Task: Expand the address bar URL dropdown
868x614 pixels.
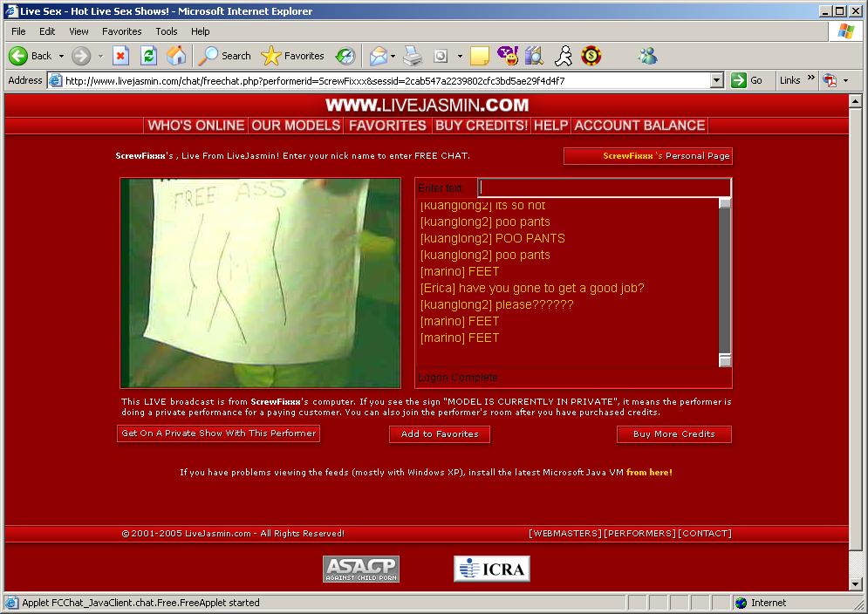Action: pos(716,81)
